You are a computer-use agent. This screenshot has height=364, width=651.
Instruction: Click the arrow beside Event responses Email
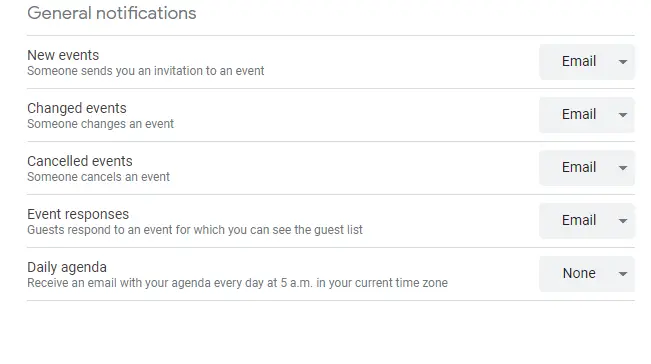[x=622, y=221]
